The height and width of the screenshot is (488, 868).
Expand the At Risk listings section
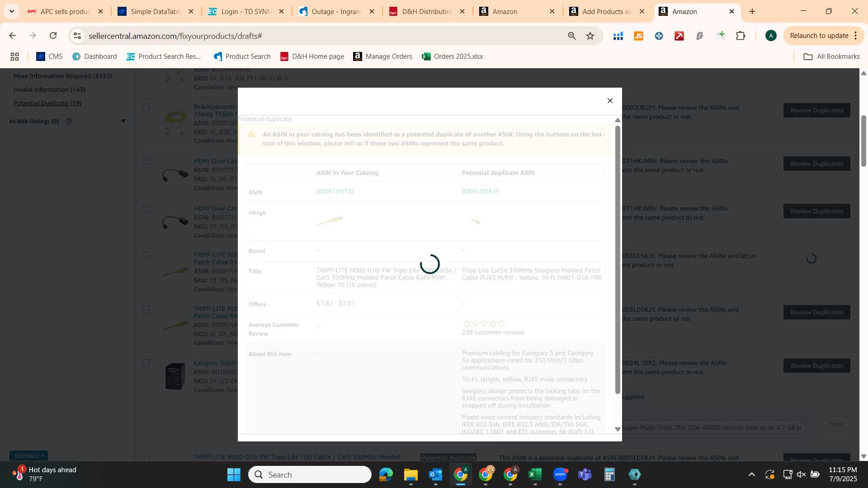(123, 121)
